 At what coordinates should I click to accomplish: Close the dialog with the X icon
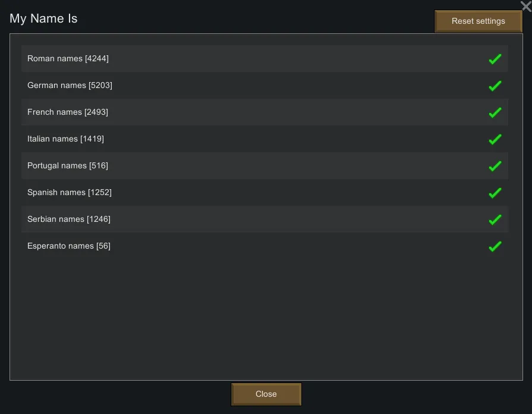tap(525, 6)
